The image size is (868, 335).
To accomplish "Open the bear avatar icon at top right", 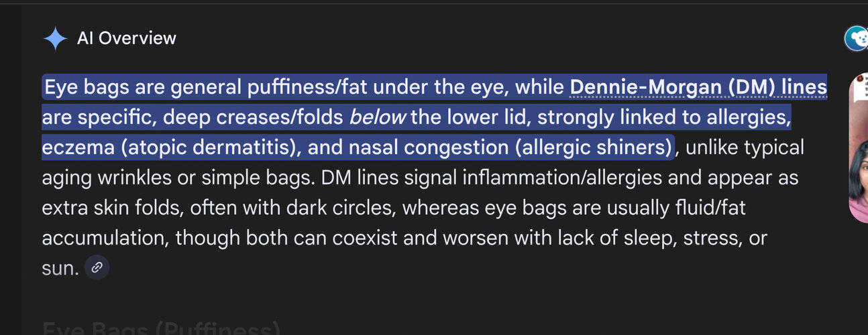I will (x=857, y=39).
